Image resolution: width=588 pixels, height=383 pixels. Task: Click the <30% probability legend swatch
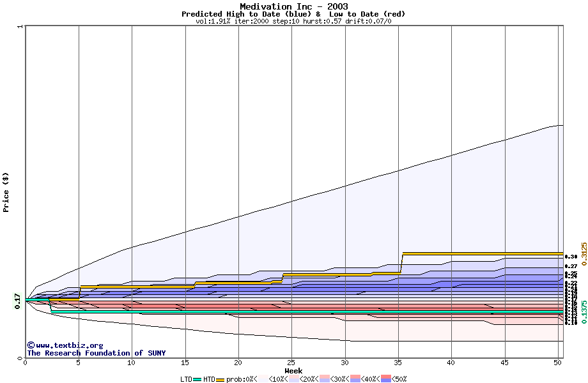pos(325,379)
